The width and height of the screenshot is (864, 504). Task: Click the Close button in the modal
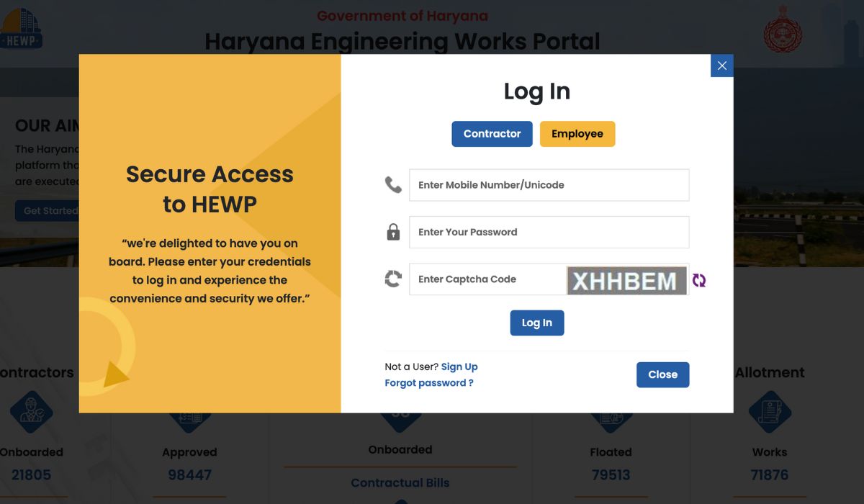662,374
